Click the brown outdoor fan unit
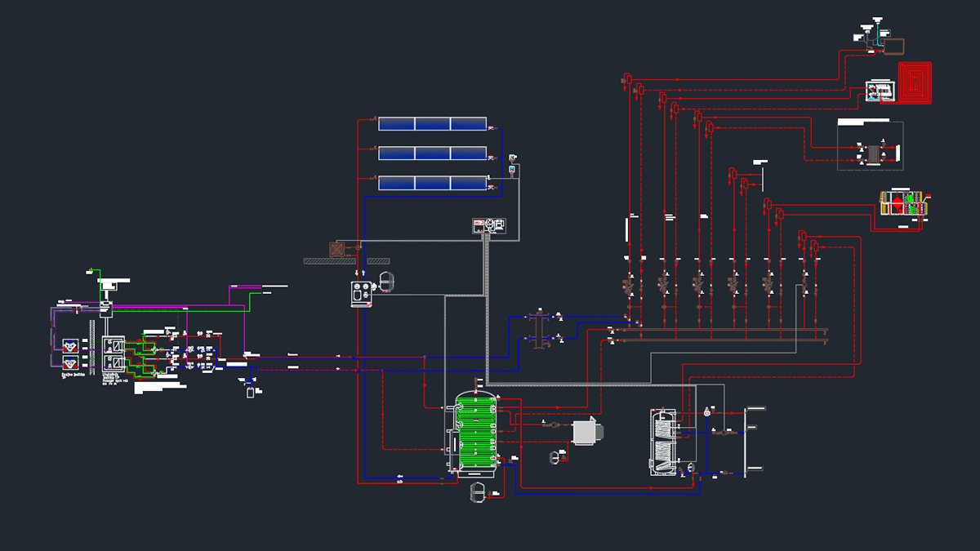The image size is (980, 551). pyautogui.click(x=336, y=249)
